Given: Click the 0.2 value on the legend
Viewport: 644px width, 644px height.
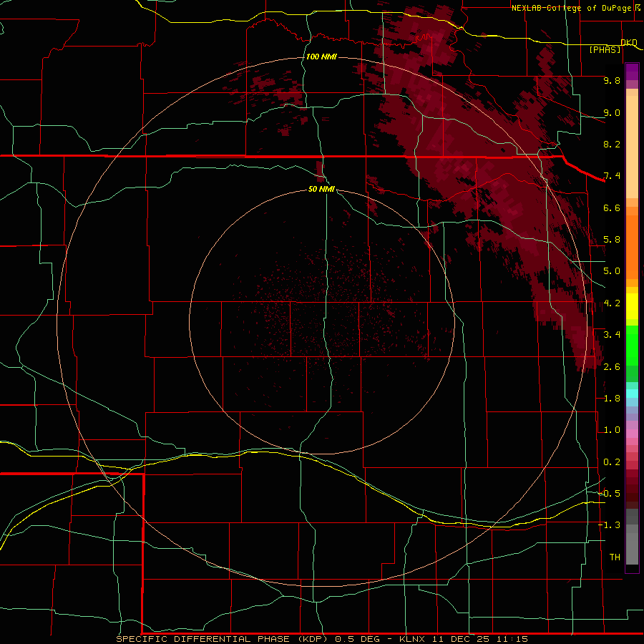Looking at the screenshot, I should 612,462.
